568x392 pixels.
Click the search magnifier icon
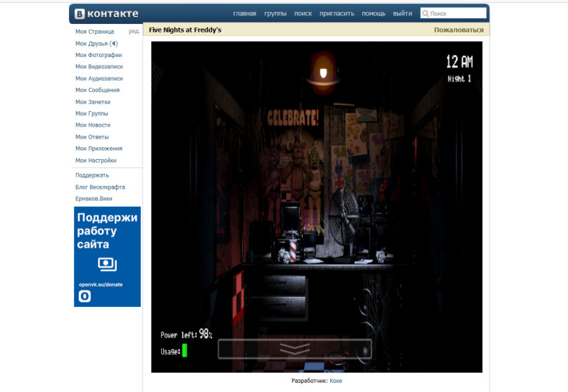pos(425,13)
